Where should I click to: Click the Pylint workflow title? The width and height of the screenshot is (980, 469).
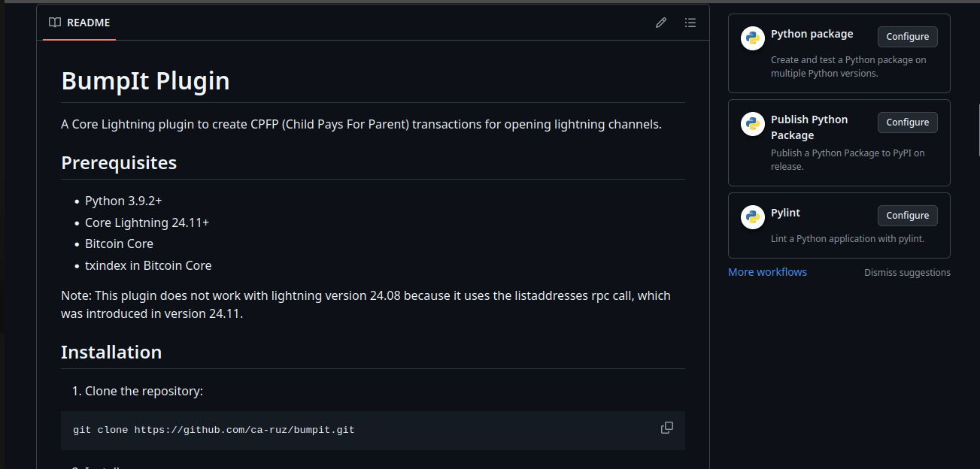(x=785, y=213)
